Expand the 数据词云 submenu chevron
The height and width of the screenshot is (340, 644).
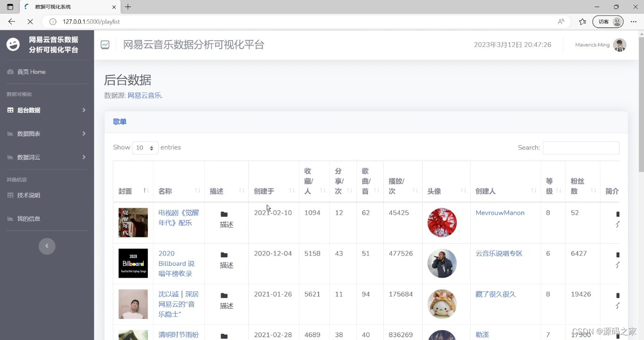84,157
